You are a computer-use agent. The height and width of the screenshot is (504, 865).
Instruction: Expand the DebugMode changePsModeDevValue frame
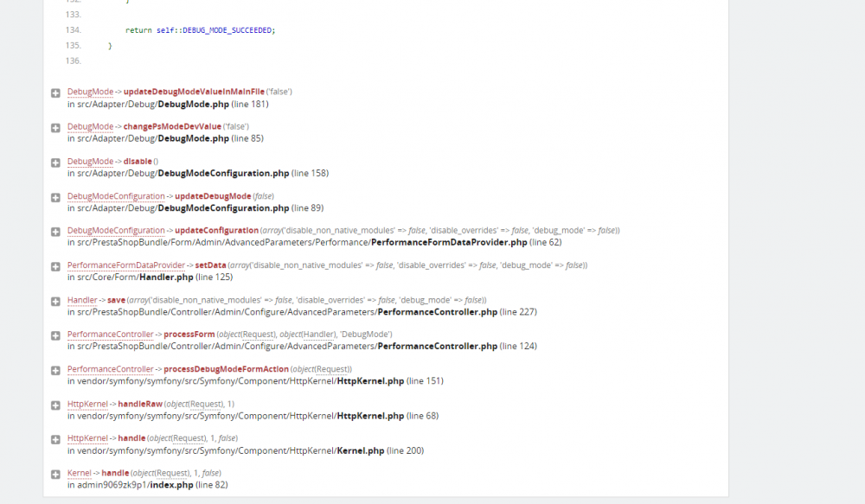coord(55,126)
